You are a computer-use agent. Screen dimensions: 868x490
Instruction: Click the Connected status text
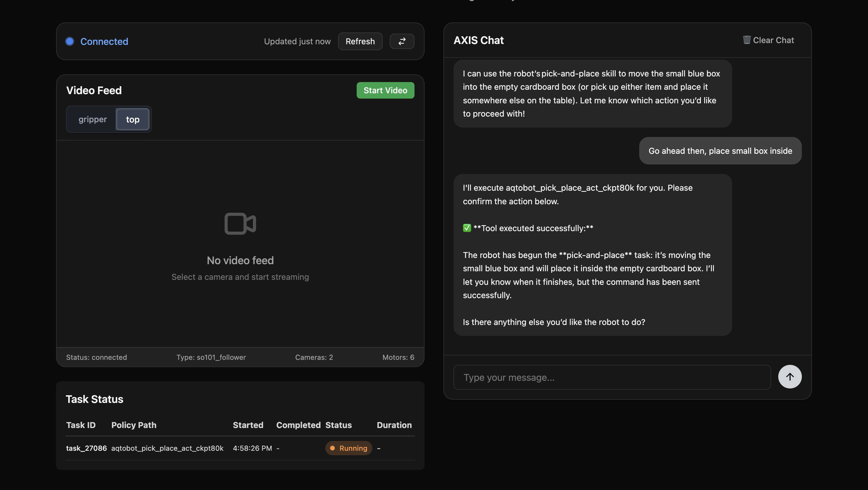pyautogui.click(x=104, y=41)
